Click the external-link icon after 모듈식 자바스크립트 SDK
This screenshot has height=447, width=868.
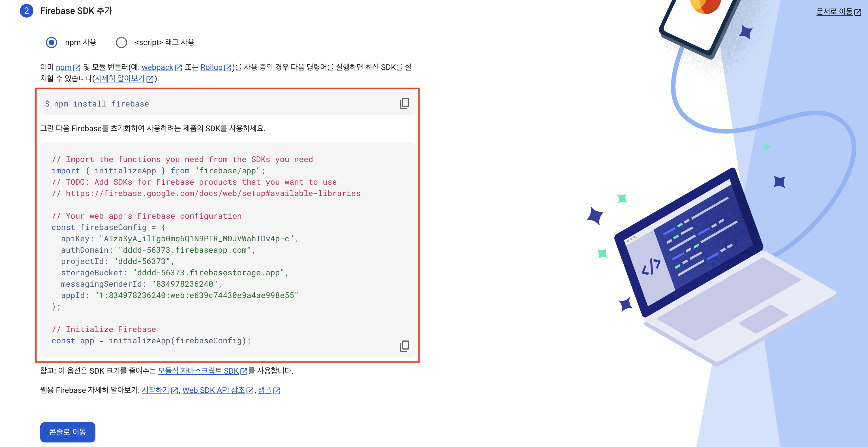(x=244, y=371)
